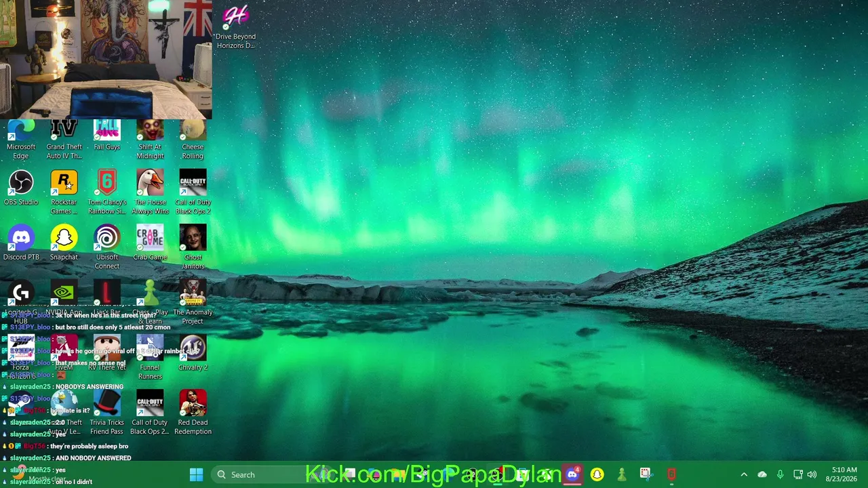Open network settings from the system tray
This screenshot has height=488, width=868.
point(798,474)
